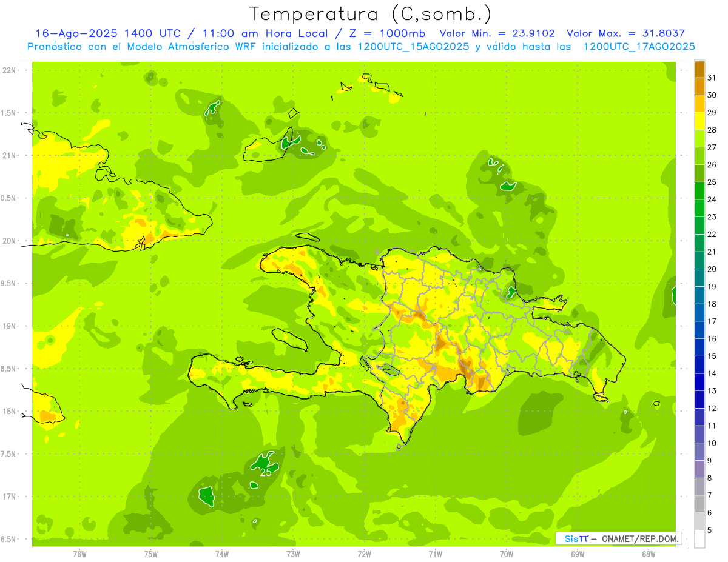Click the '26' value on the color scale

coord(712,164)
